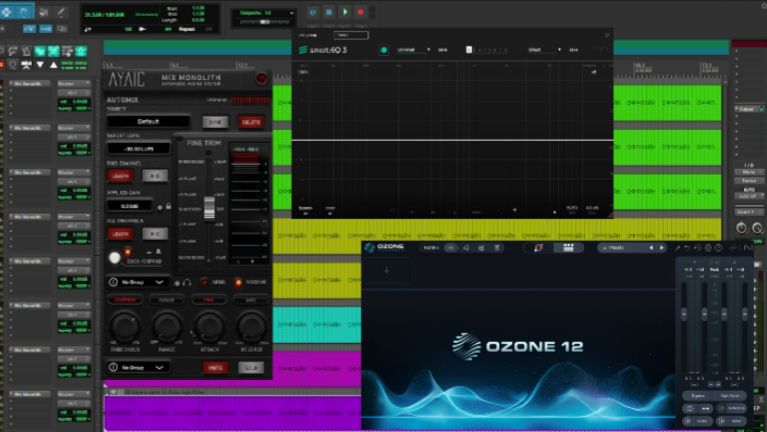Click the target LUFS value field
The image size is (767, 432).
coord(139,148)
